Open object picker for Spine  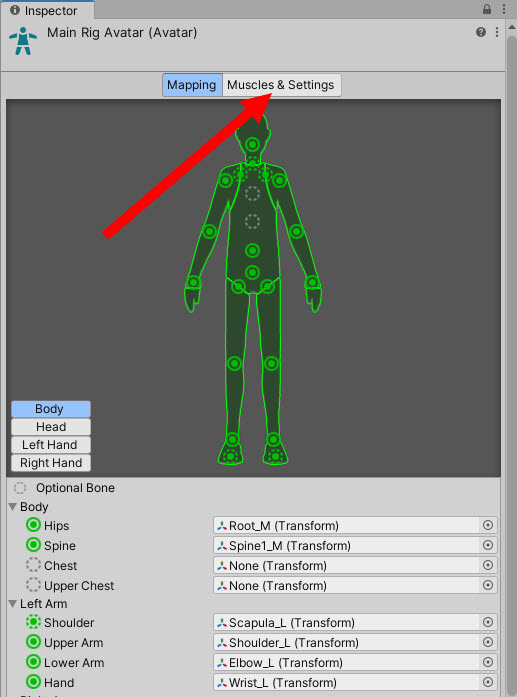coord(488,545)
